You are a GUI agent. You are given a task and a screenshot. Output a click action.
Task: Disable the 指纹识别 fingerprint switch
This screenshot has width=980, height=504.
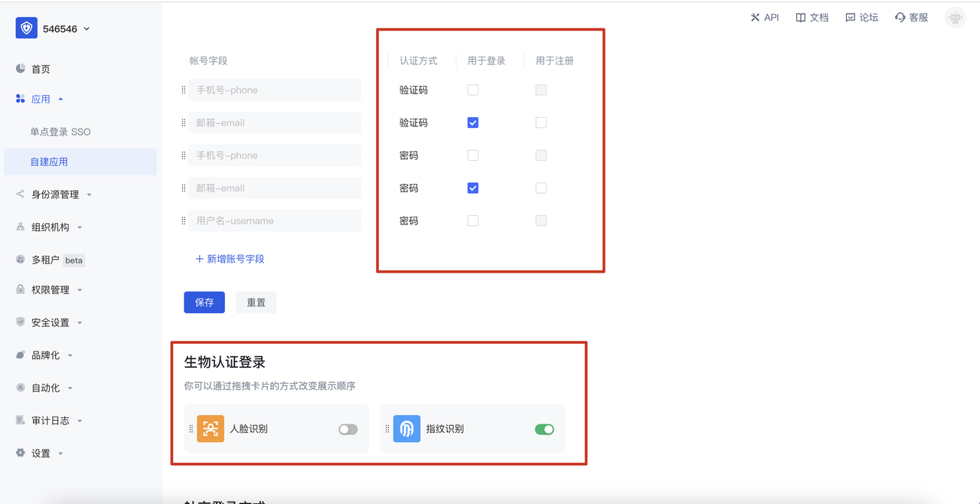coord(544,429)
